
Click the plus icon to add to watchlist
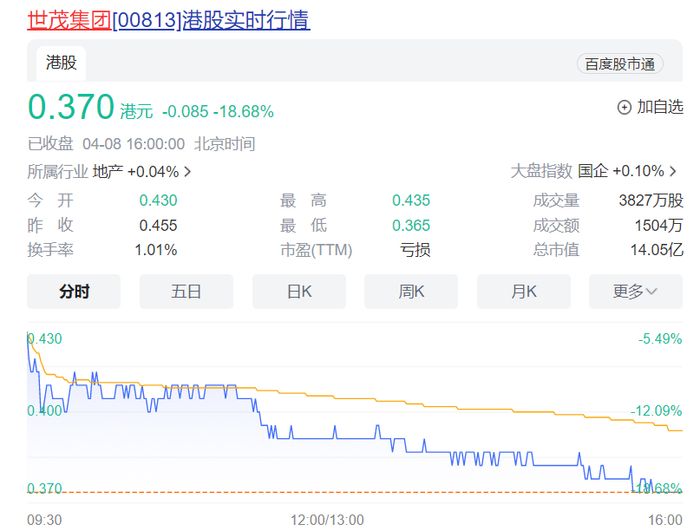pyautogui.click(x=624, y=108)
